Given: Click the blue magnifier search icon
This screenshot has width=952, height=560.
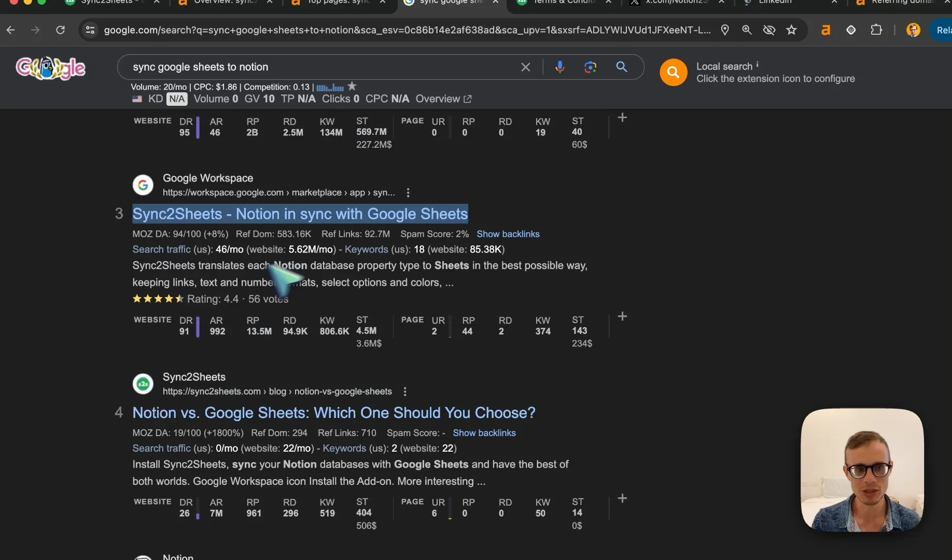Looking at the screenshot, I should (x=621, y=67).
